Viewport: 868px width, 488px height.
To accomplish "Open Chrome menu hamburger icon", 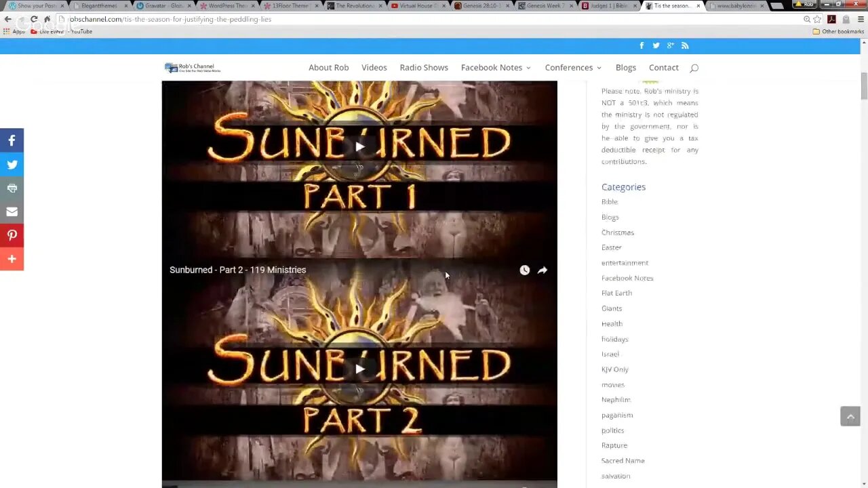I will pos(861,19).
